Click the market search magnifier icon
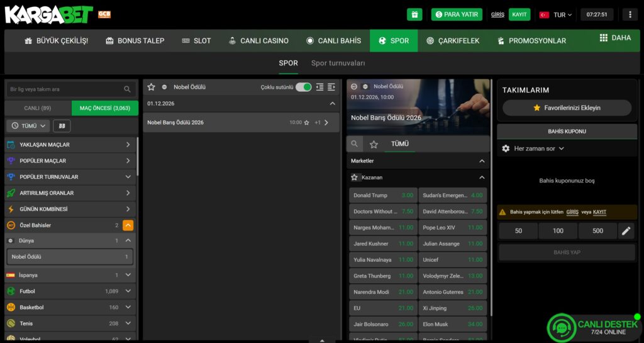The image size is (644, 343). (x=355, y=144)
